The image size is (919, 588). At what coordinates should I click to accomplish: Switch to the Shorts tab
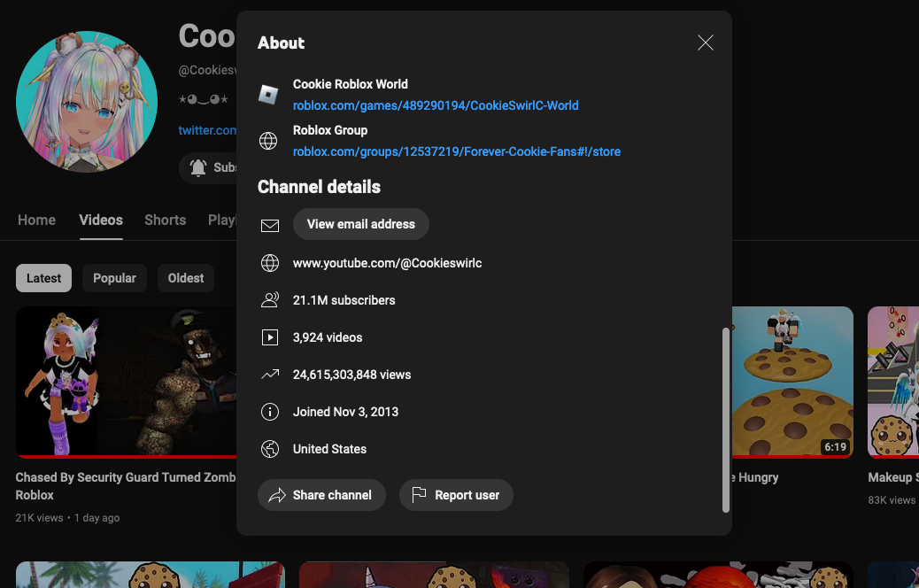point(166,220)
